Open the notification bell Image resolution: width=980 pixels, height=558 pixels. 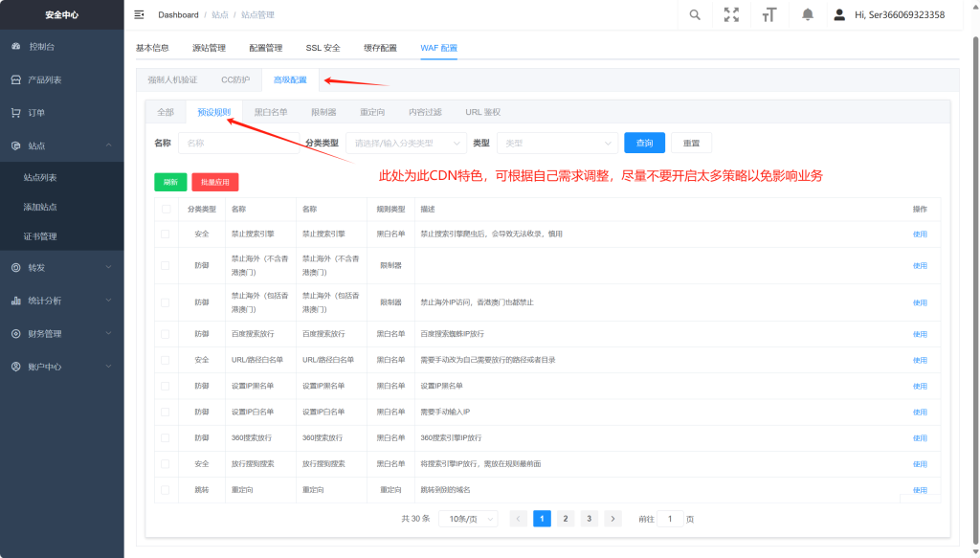click(807, 14)
